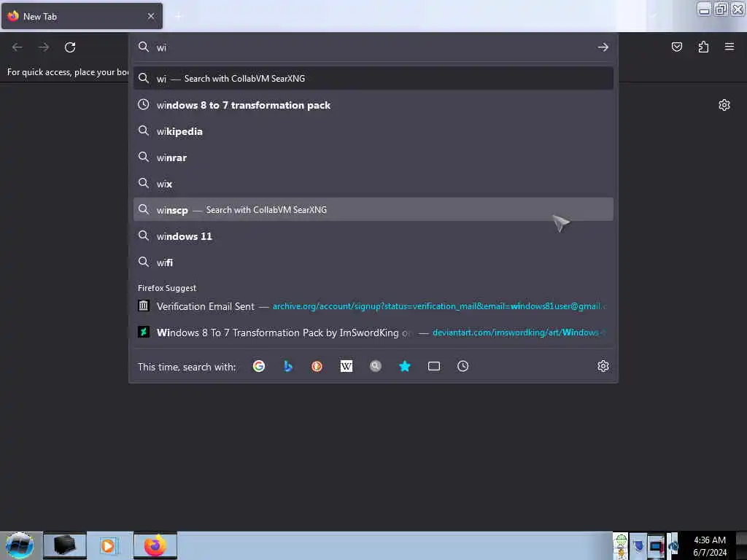Viewport: 747px width, 560px height.
Task: Click Firefox icon in taskbar
Action: coord(155,545)
